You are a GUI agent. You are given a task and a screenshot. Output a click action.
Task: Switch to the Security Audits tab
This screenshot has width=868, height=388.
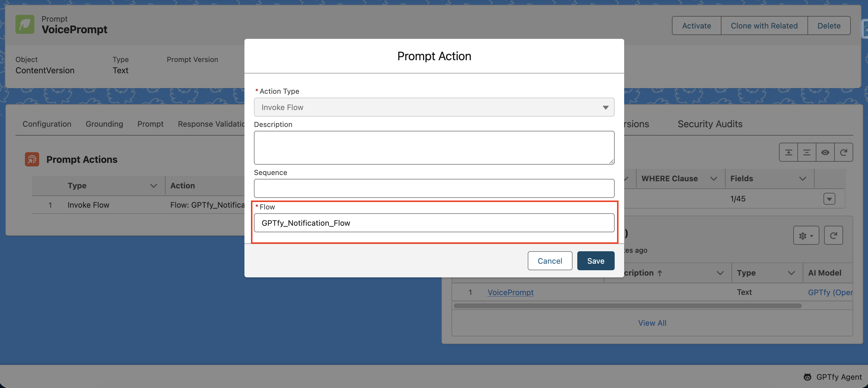pyautogui.click(x=710, y=124)
